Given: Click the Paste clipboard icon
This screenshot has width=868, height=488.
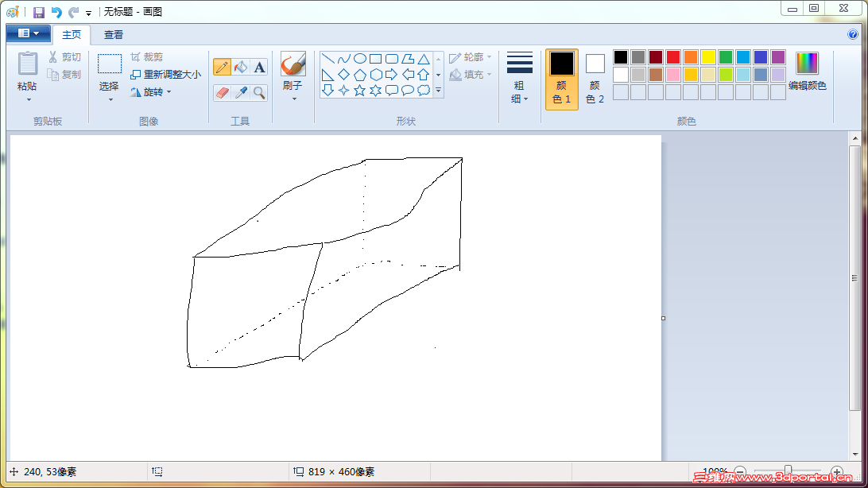Looking at the screenshot, I should (x=27, y=64).
